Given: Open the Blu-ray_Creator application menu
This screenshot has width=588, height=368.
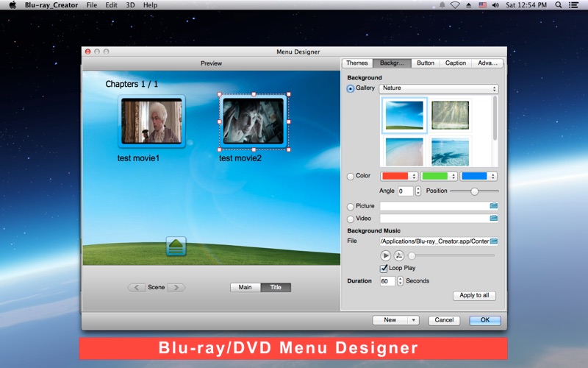Looking at the screenshot, I should tap(51, 5).
